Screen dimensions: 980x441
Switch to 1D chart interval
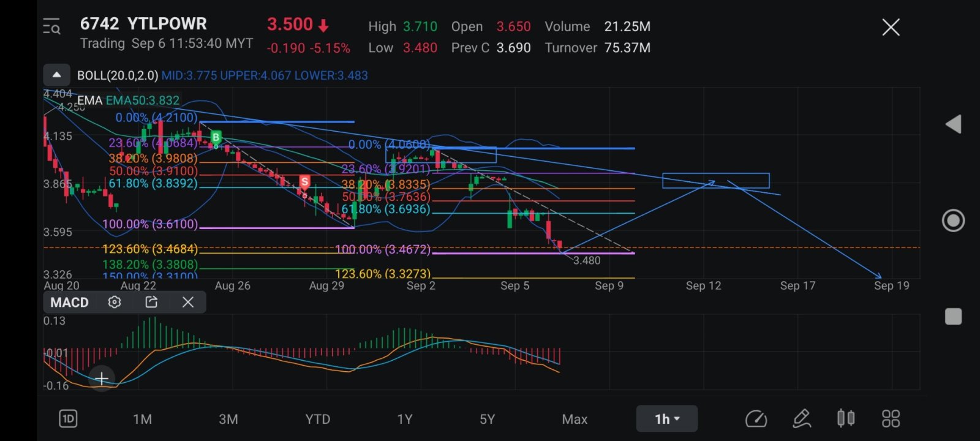(68, 419)
